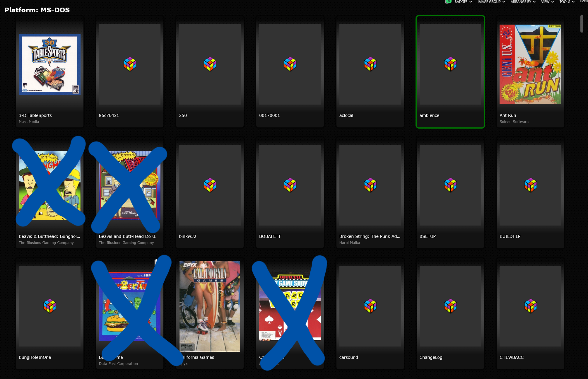This screenshot has height=379, width=588.
Task: Click the Ant Run title
Action: (x=508, y=115)
